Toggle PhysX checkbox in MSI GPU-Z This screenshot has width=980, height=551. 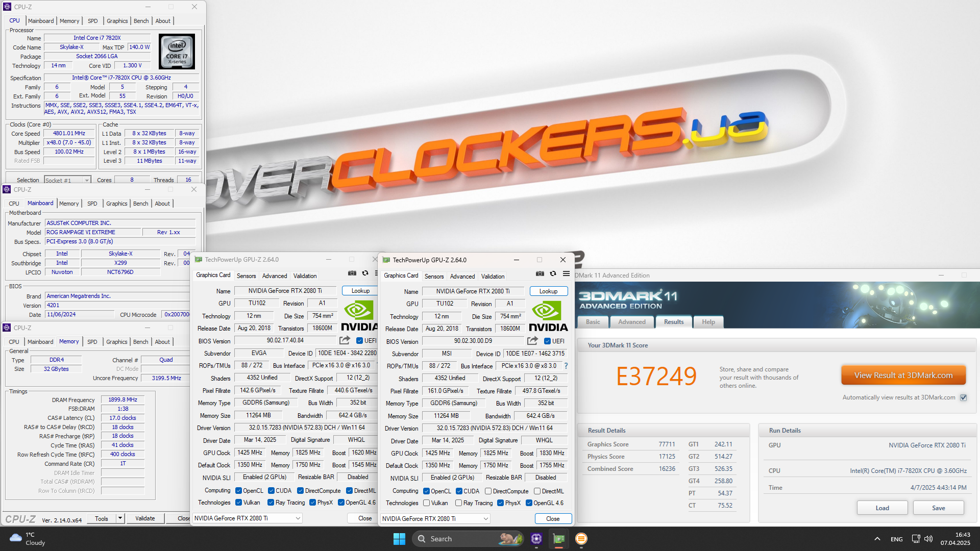pyautogui.click(x=500, y=503)
